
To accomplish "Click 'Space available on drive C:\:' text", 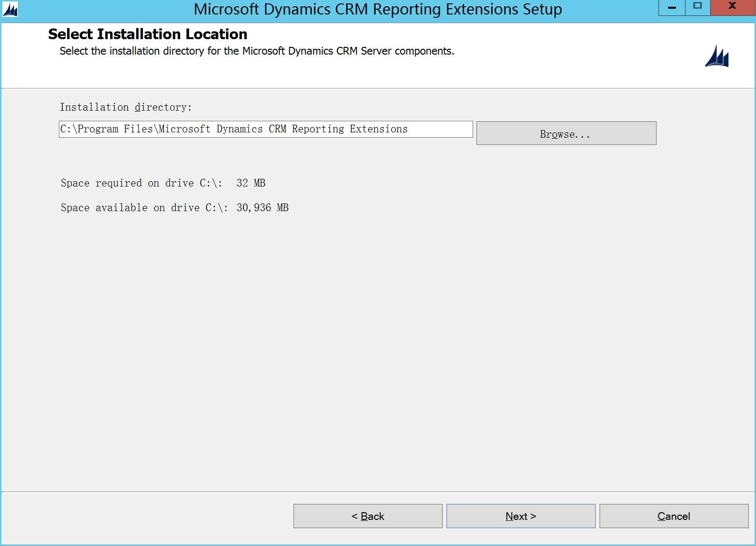I will pos(144,208).
